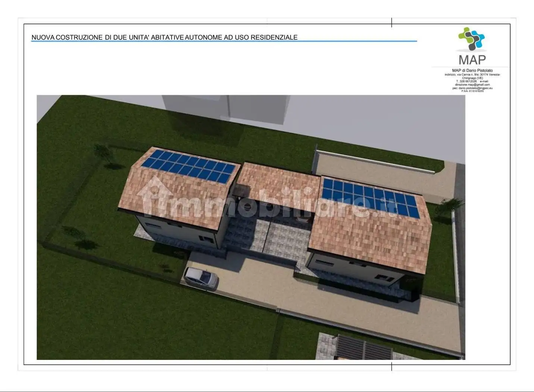Click the phone number 328 6612026
The image size is (534, 392).
[466, 81]
